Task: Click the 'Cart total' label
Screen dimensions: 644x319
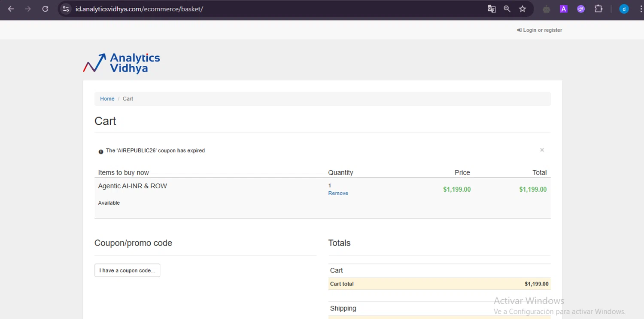Action: coord(342,284)
